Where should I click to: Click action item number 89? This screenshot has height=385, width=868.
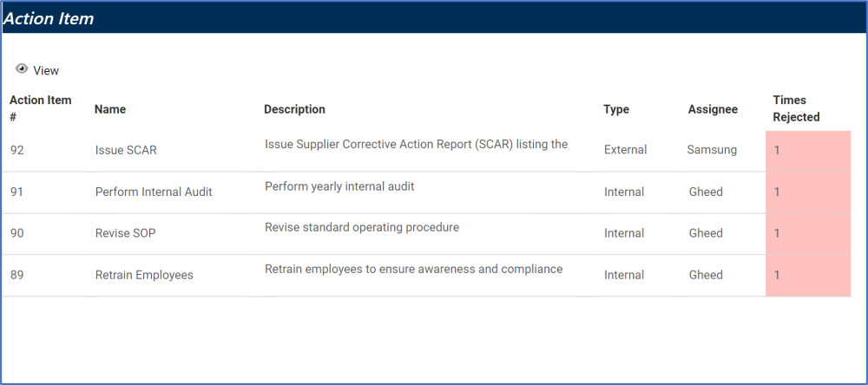point(17,275)
